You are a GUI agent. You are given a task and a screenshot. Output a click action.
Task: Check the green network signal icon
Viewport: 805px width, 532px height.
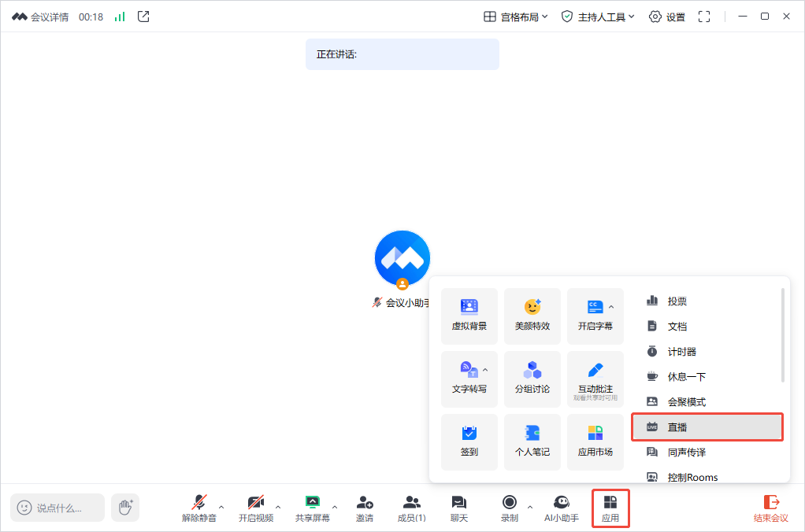click(x=120, y=17)
